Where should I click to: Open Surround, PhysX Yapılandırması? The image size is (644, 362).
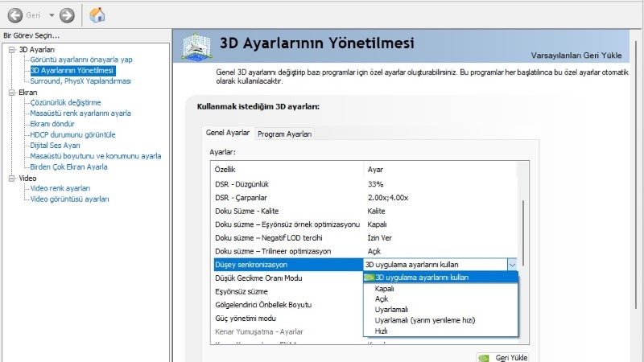pyautogui.click(x=80, y=81)
